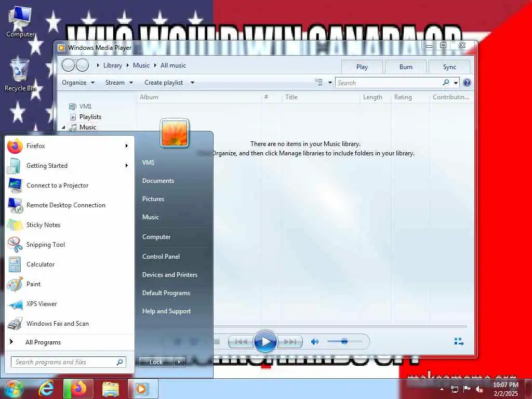Select Windows Media Player taskbar button
The height and width of the screenshot is (399, 532).
(143, 389)
